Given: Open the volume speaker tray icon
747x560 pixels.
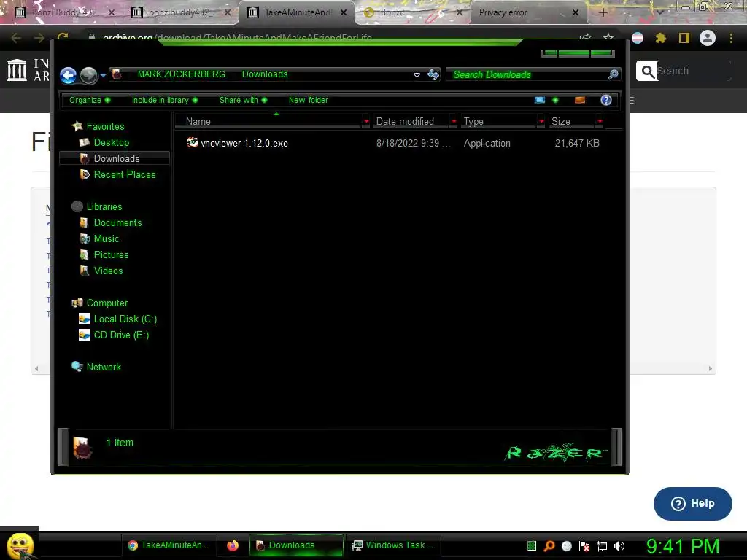Looking at the screenshot, I should [619, 546].
